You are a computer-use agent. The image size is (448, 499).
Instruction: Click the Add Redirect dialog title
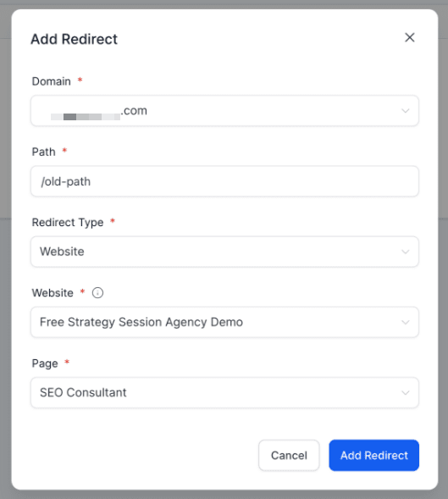point(75,39)
